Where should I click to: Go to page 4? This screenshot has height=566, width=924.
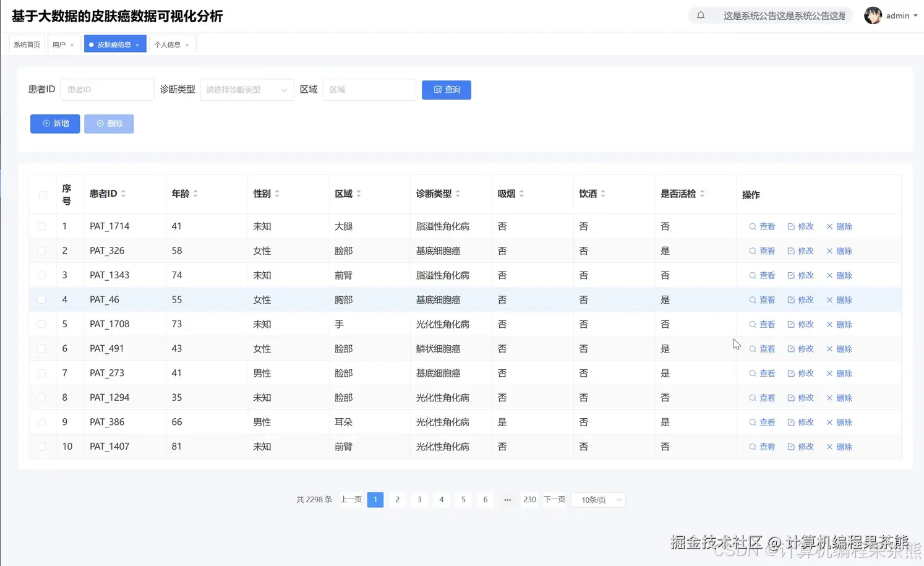click(x=441, y=500)
